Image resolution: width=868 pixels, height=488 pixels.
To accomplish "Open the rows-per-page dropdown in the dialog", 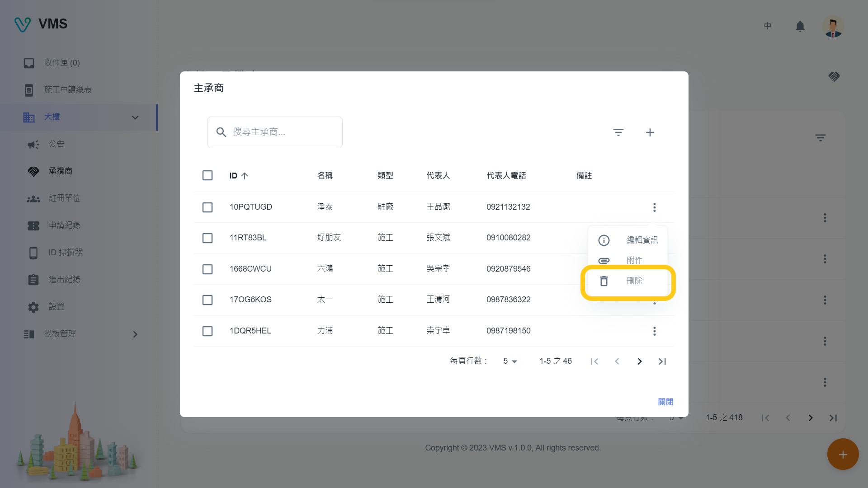I will pos(510,361).
